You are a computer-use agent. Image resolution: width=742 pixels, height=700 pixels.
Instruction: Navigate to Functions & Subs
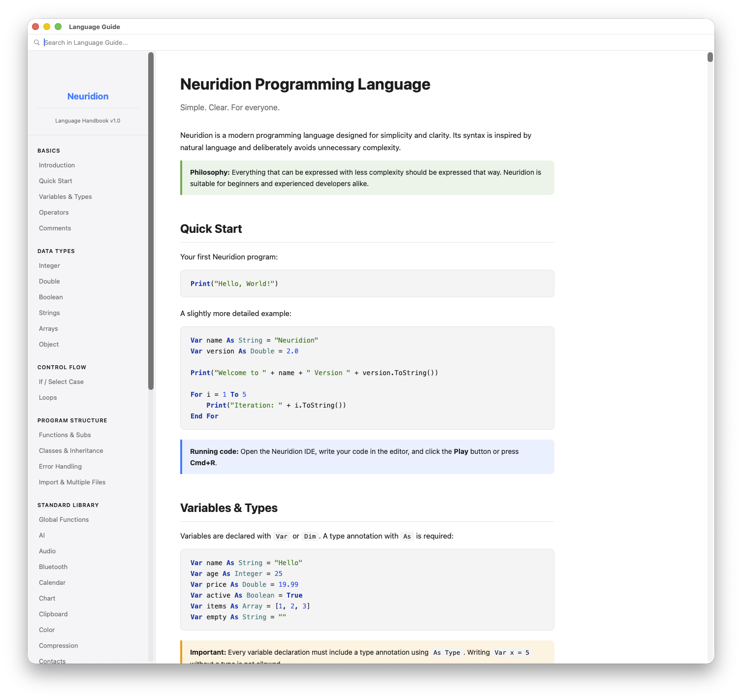click(65, 435)
